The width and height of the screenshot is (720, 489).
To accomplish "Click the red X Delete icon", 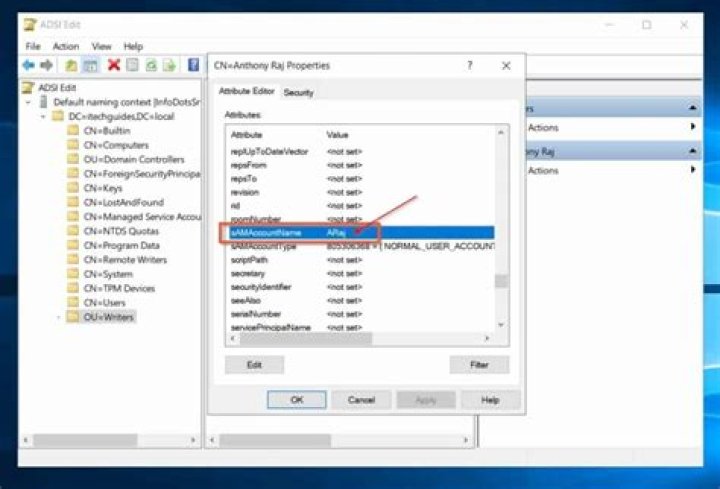I will [113, 65].
